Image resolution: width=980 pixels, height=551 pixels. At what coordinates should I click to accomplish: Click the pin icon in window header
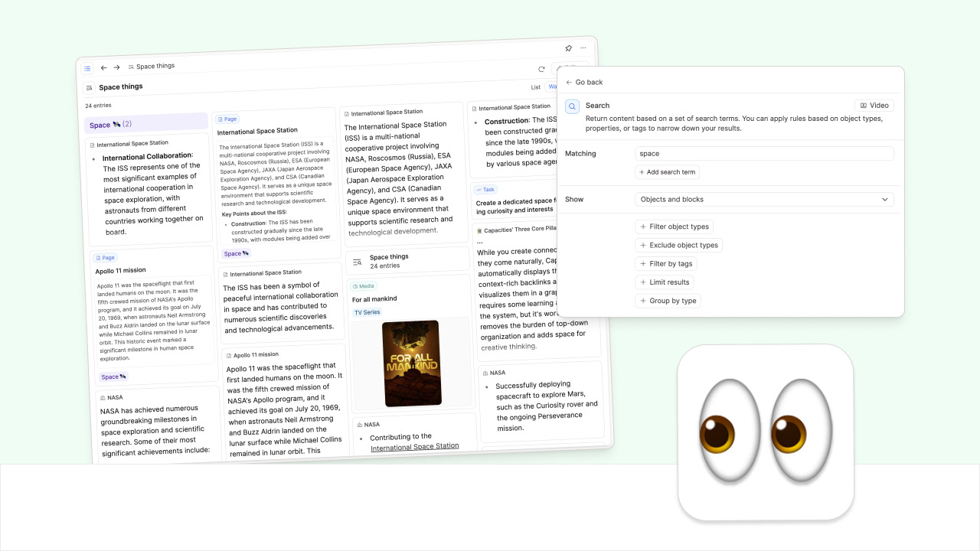point(568,47)
